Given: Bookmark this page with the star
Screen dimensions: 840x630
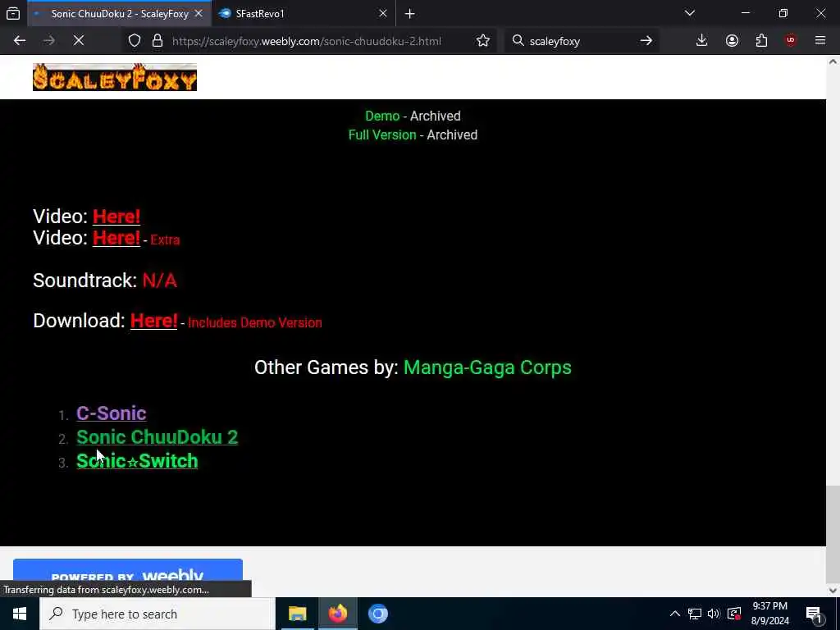Looking at the screenshot, I should [x=482, y=41].
